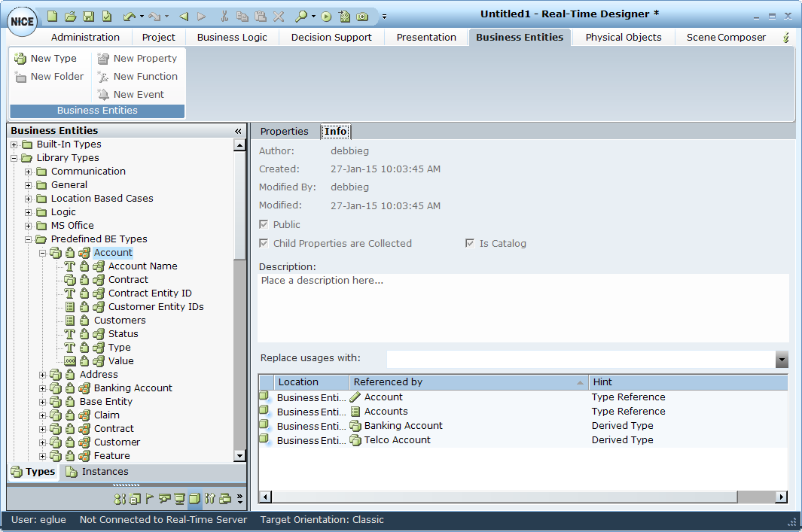Click the NICE application logo button
The image size is (802, 532).
pyautogui.click(x=22, y=21)
